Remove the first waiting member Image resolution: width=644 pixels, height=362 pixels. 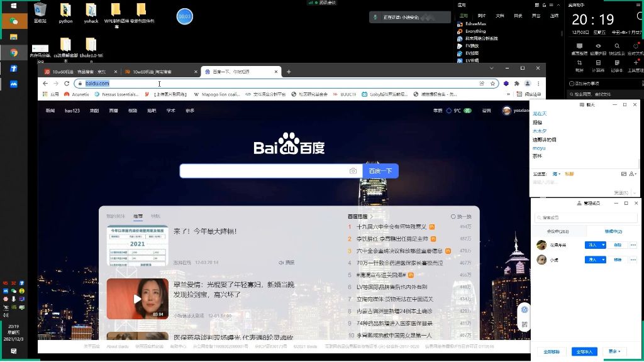(x=618, y=245)
